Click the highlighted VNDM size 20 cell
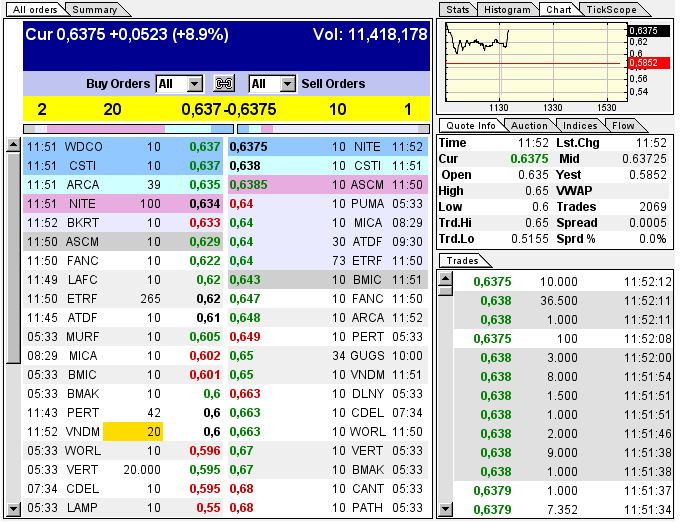 133,431
